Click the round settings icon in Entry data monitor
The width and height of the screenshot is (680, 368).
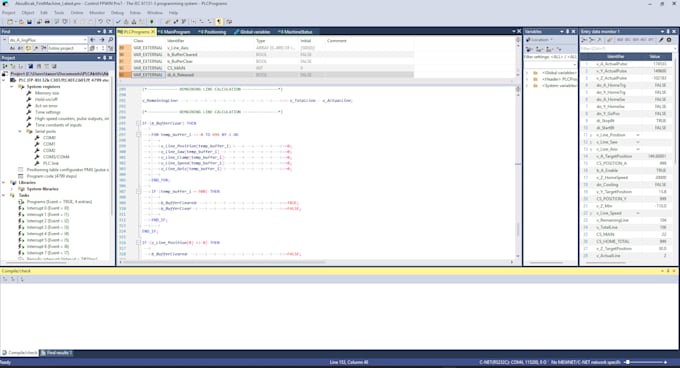pyautogui.click(x=669, y=40)
